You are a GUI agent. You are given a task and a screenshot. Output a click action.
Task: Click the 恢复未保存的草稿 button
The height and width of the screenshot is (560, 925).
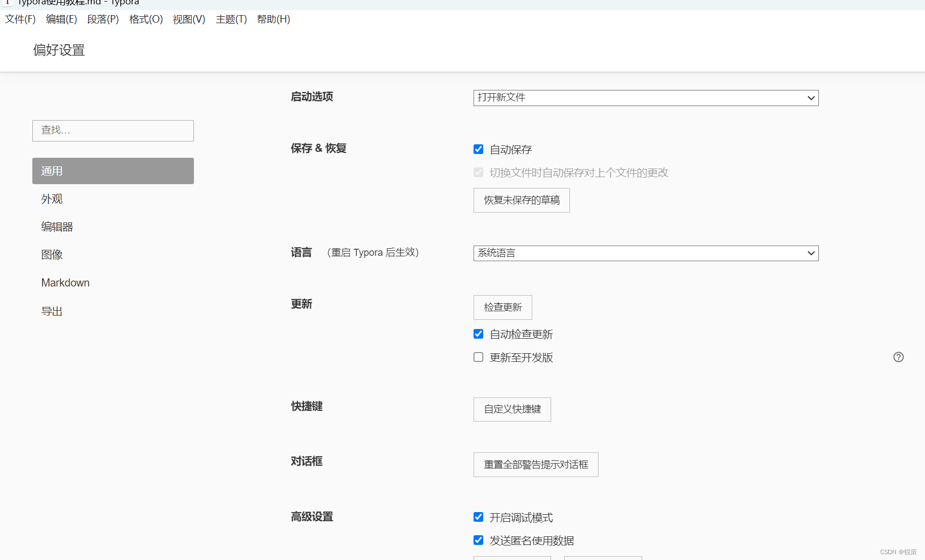click(x=521, y=200)
